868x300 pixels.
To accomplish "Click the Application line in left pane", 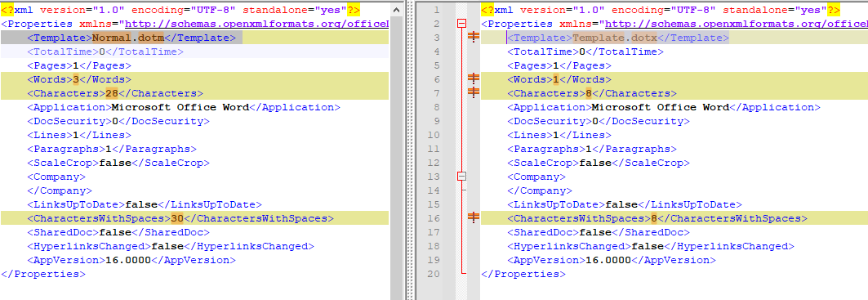I will [x=184, y=107].
